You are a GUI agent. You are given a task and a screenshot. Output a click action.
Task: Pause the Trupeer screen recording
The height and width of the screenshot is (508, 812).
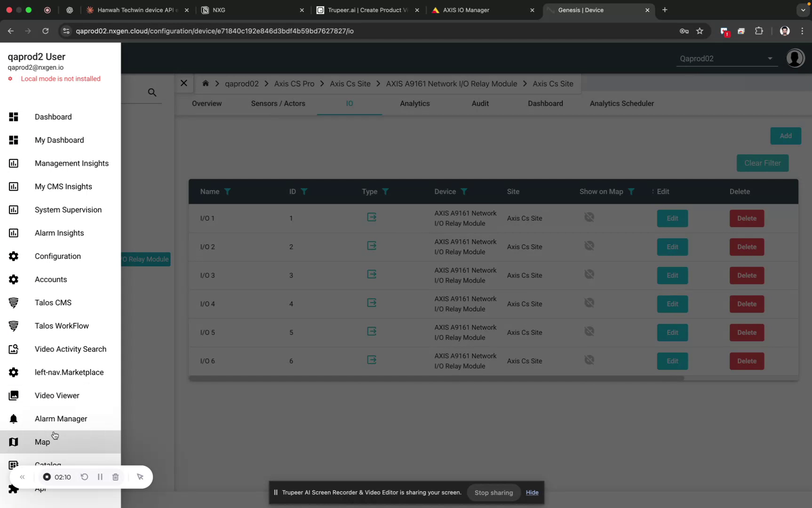(x=100, y=476)
